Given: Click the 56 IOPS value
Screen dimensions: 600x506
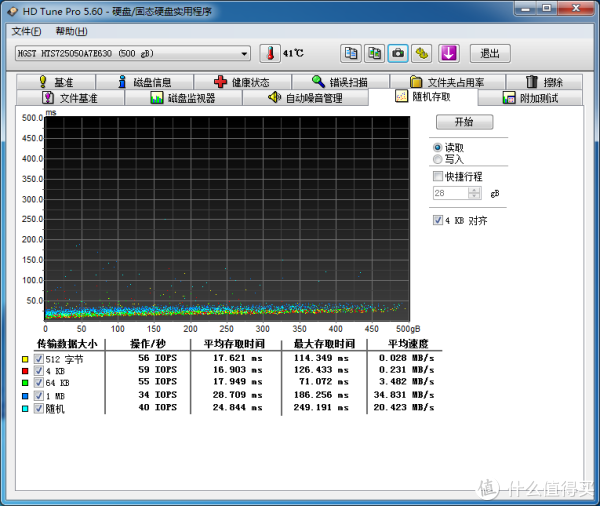Looking at the screenshot, I should point(158,358).
